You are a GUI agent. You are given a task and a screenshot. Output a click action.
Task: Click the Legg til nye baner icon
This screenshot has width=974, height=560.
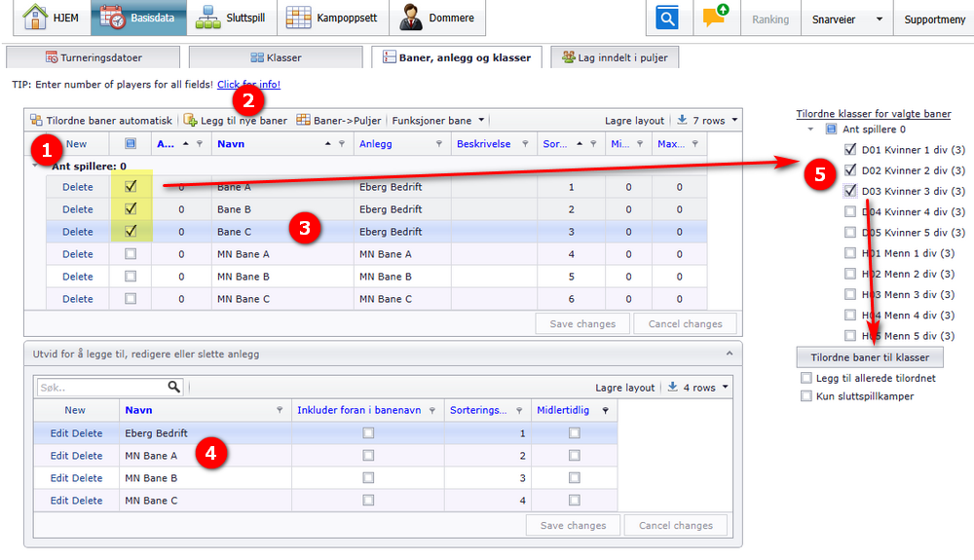(190, 120)
